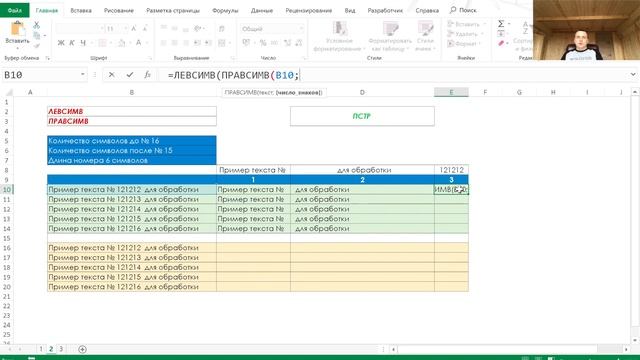
Task: Open Стили ячеек gallery
Action: pyautogui.click(x=425, y=36)
